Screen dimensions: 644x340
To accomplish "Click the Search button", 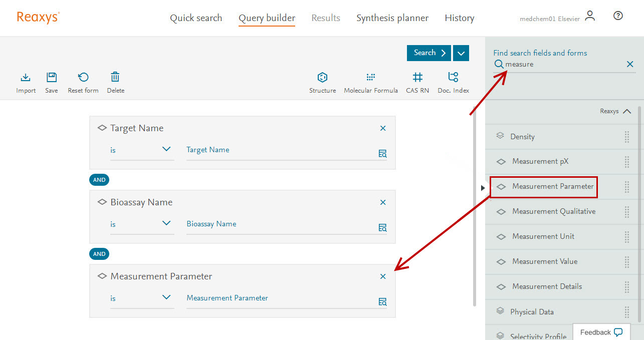I will (x=428, y=53).
